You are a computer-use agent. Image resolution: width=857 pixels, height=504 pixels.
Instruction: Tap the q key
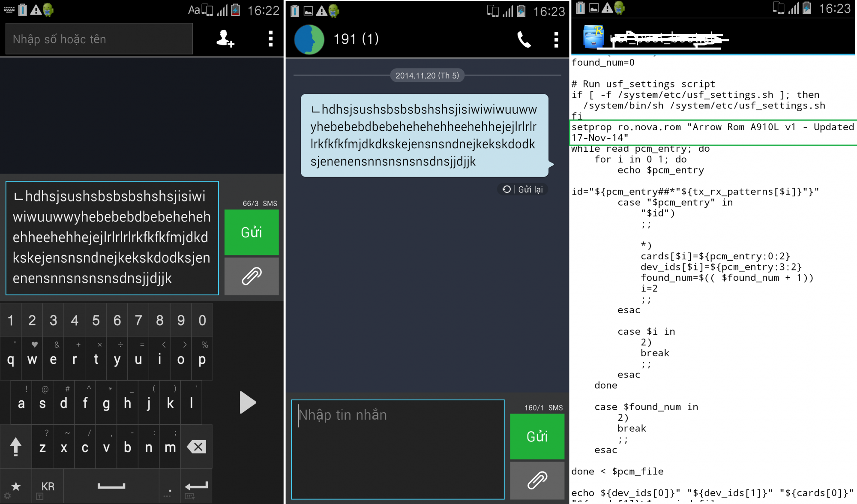tap(11, 359)
